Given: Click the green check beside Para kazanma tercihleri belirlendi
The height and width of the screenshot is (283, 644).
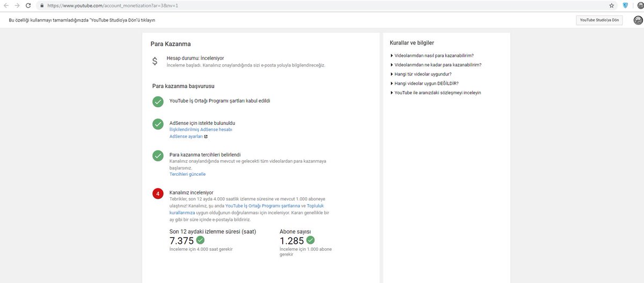Looking at the screenshot, I should tap(158, 155).
